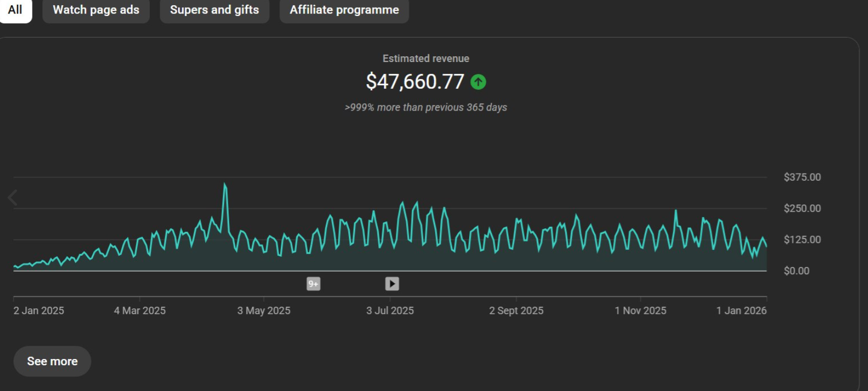Click the 1 Jan 2026 axis date
The width and height of the screenshot is (868, 391).
[741, 310]
